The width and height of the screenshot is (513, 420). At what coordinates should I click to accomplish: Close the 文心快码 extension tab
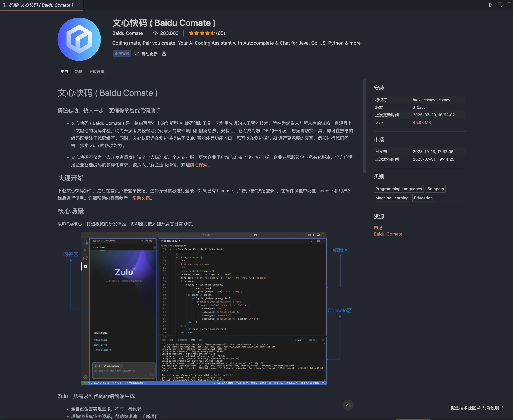[x=79, y=5]
